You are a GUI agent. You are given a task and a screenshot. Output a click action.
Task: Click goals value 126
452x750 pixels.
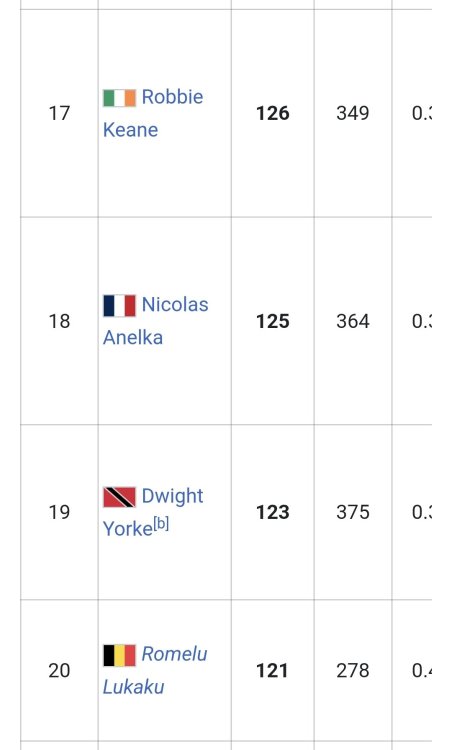pyautogui.click(x=273, y=113)
